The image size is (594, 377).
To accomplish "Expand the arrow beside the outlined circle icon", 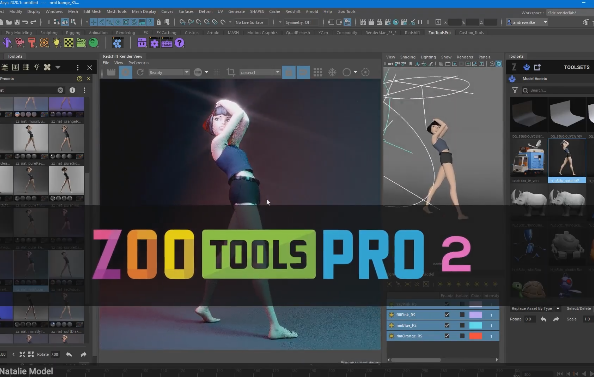I will pos(355,72).
